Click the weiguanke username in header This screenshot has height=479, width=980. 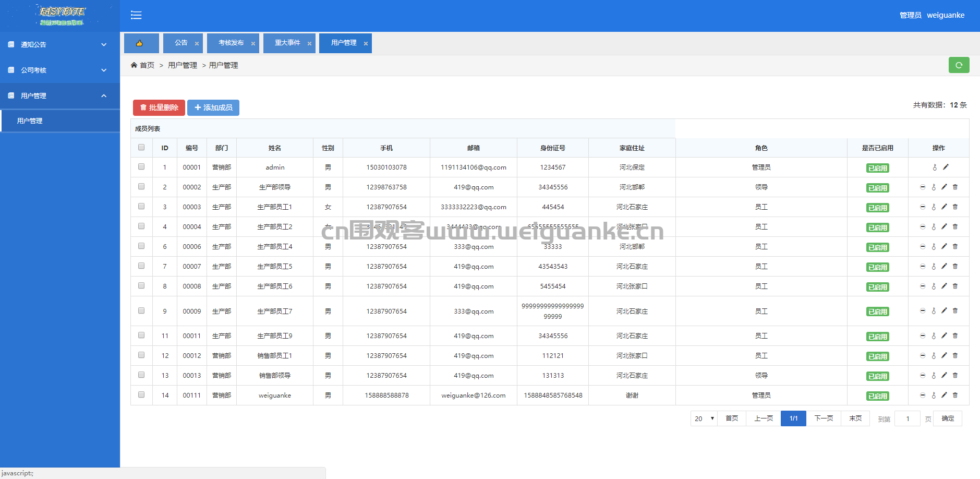point(946,15)
